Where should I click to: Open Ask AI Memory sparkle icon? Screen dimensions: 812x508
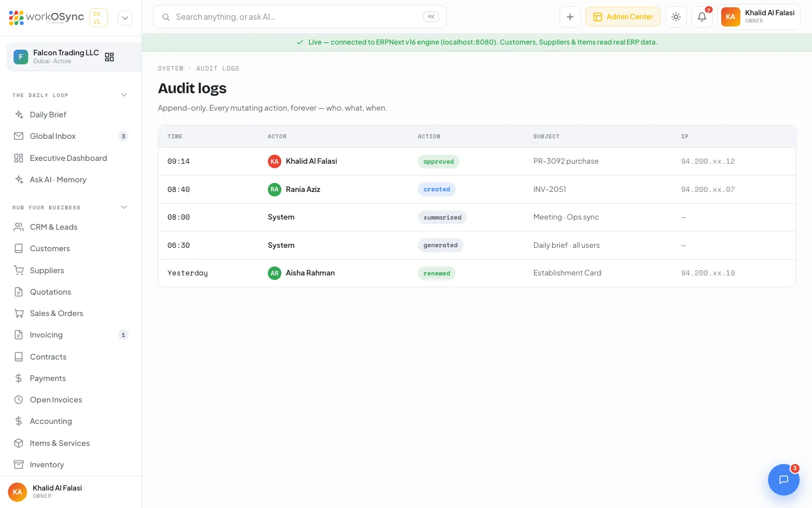tap(19, 179)
